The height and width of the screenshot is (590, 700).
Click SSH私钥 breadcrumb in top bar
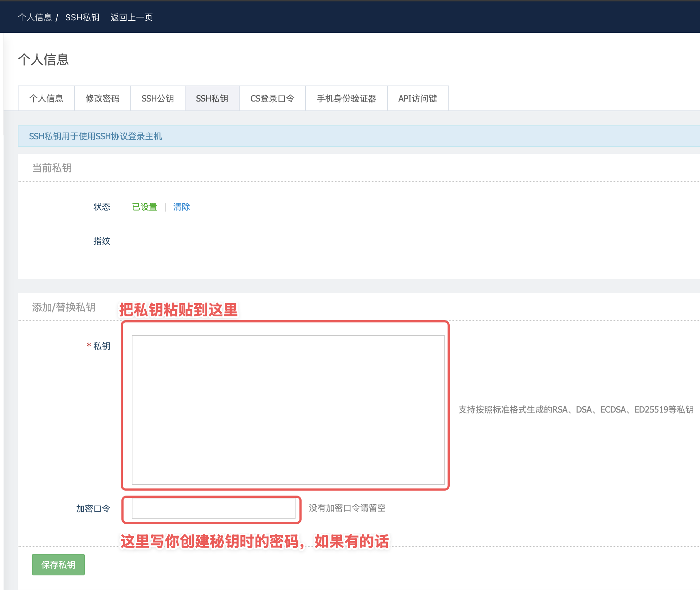[82, 17]
